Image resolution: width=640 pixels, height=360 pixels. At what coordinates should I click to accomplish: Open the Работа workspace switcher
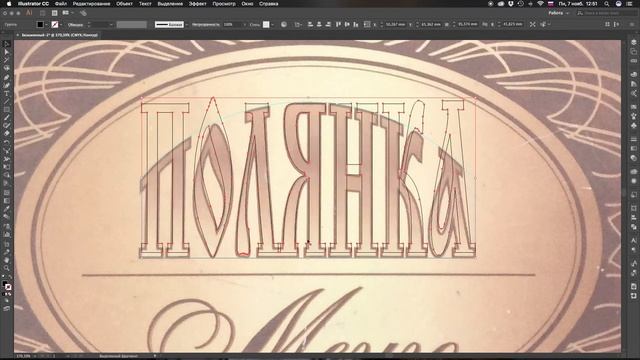[558, 13]
